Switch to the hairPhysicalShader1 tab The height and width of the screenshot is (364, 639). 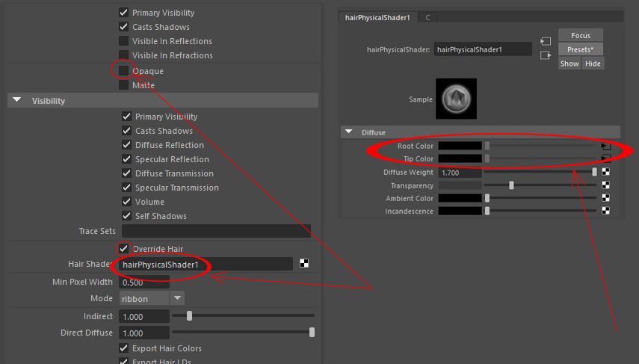[x=377, y=17]
